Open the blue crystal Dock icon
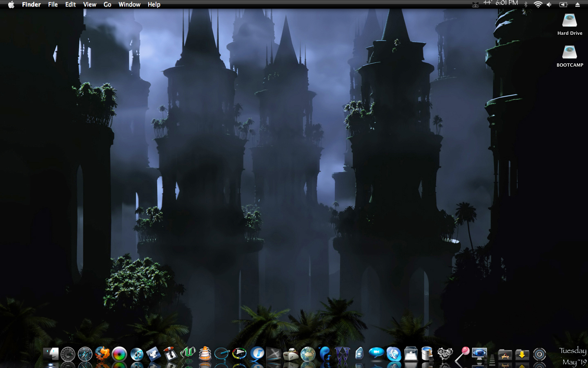 (x=359, y=354)
